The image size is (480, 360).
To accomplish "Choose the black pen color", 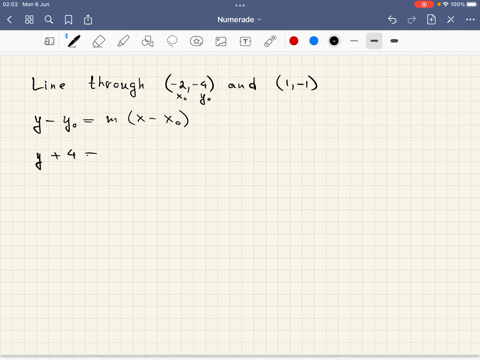I will coord(334,41).
